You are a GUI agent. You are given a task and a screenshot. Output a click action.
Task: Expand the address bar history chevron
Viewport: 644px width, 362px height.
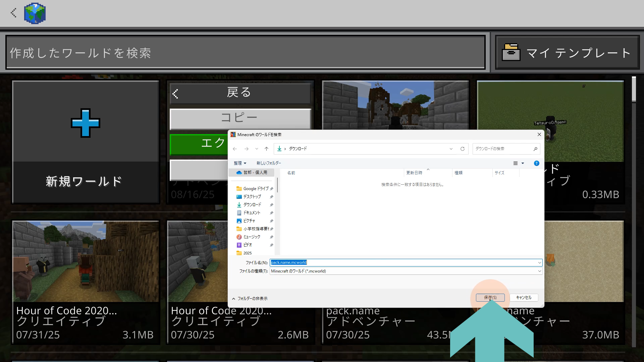coord(451,149)
